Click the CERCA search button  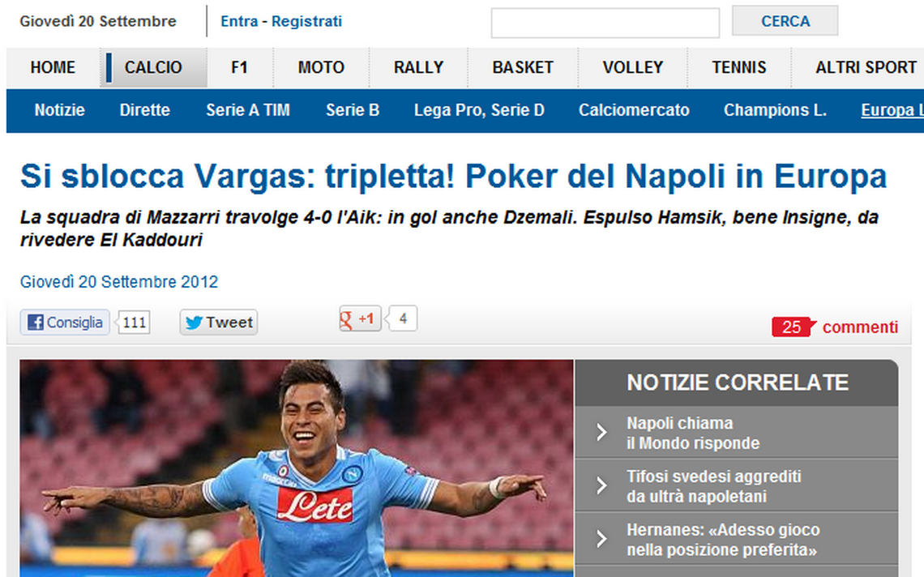(785, 21)
